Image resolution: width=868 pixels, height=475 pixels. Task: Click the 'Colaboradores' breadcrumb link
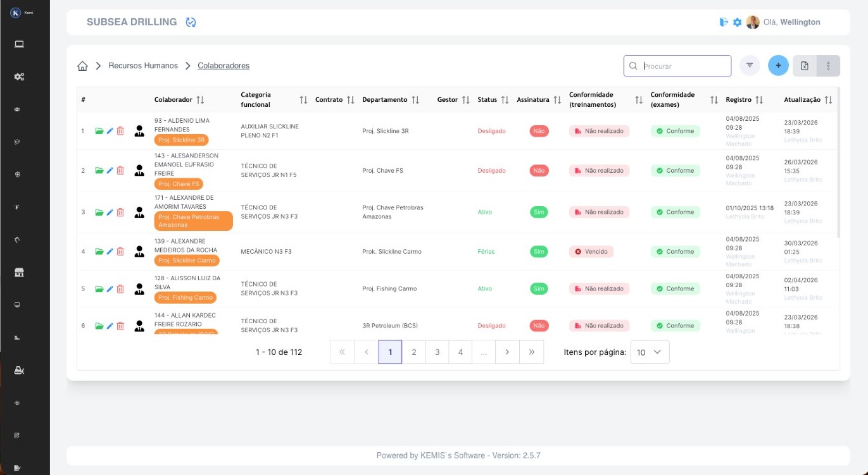[x=223, y=65]
